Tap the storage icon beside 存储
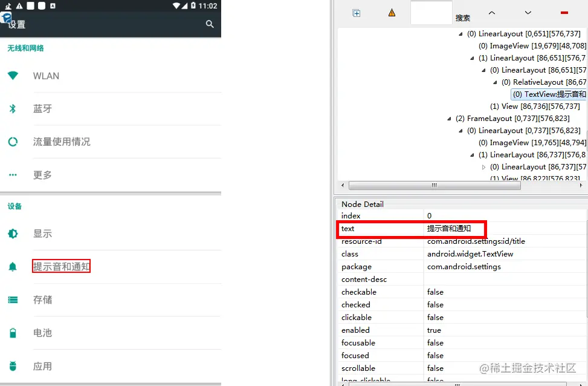The width and height of the screenshot is (588, 386). pos(13,299)
